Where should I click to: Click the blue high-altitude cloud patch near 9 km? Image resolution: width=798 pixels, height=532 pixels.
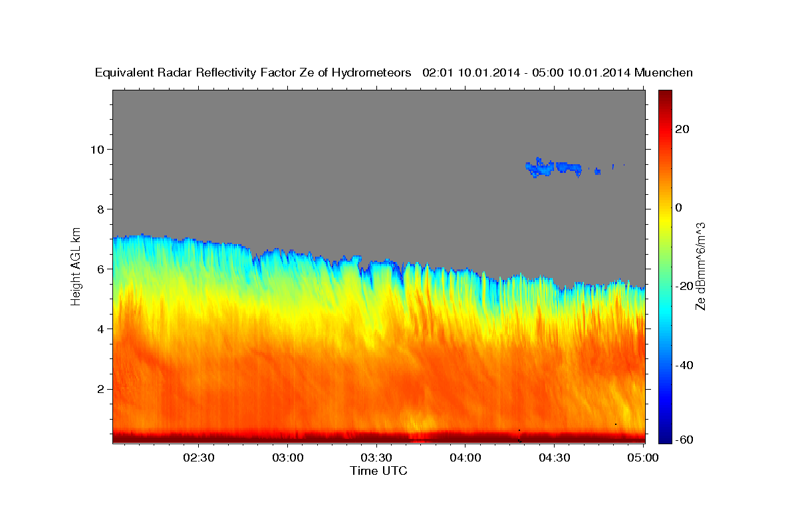553,168
